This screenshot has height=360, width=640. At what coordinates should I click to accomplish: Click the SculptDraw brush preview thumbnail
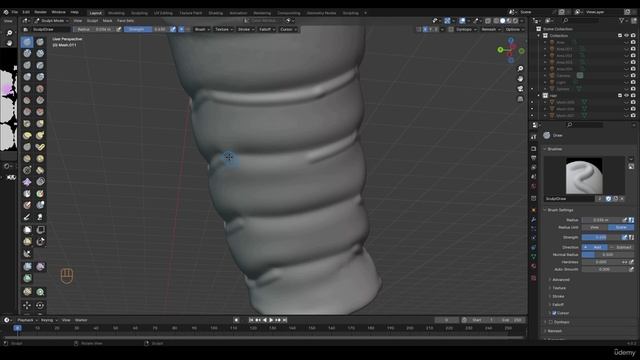[584, 176]
